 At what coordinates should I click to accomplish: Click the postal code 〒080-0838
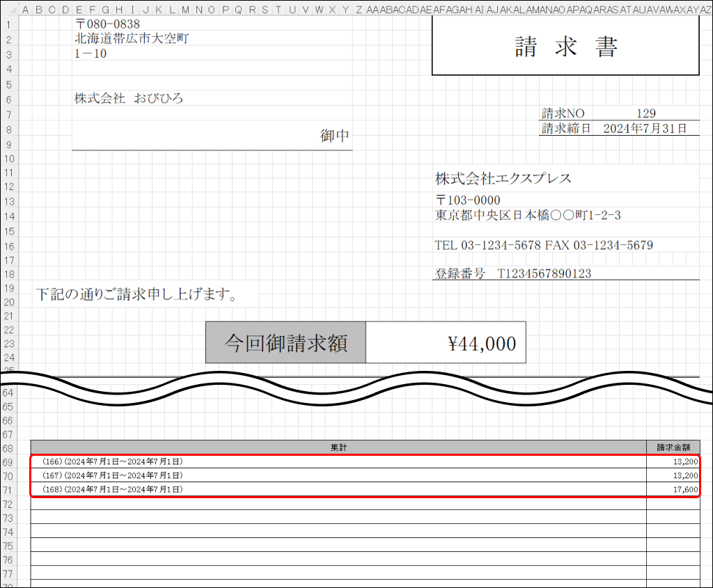click(x=107, y=24)
